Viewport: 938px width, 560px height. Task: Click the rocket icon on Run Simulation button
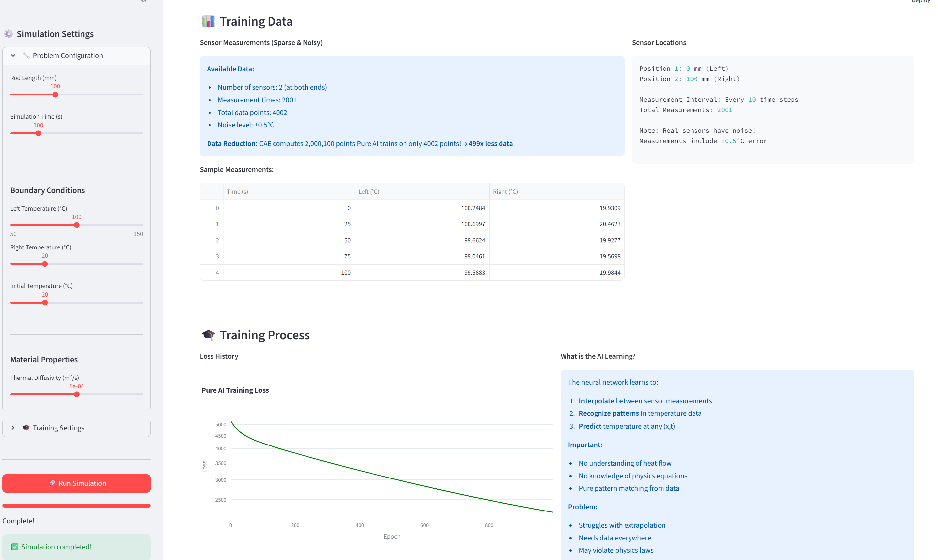tap(52, 483)
